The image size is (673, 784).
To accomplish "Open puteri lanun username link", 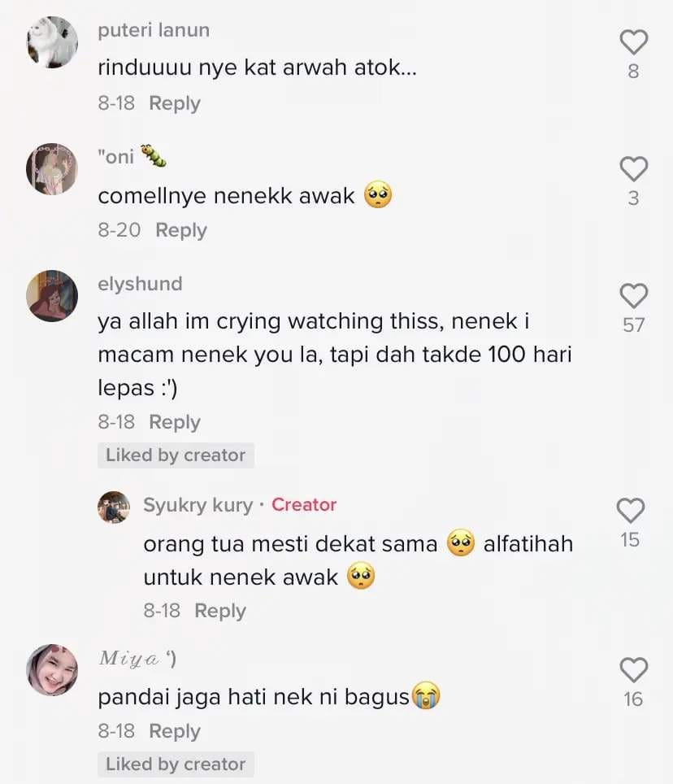I will tap(154, 31).
